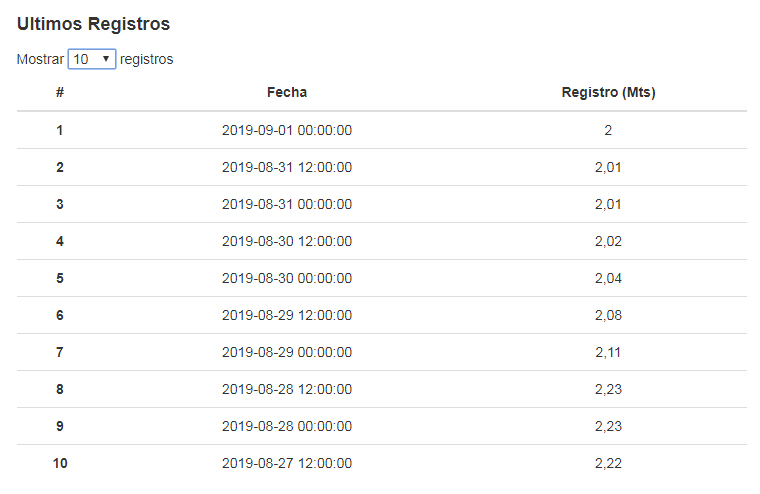Viewport: 760px width, 494px height.
Task: Select row number 10 cell
Action: tap(60, 463)
